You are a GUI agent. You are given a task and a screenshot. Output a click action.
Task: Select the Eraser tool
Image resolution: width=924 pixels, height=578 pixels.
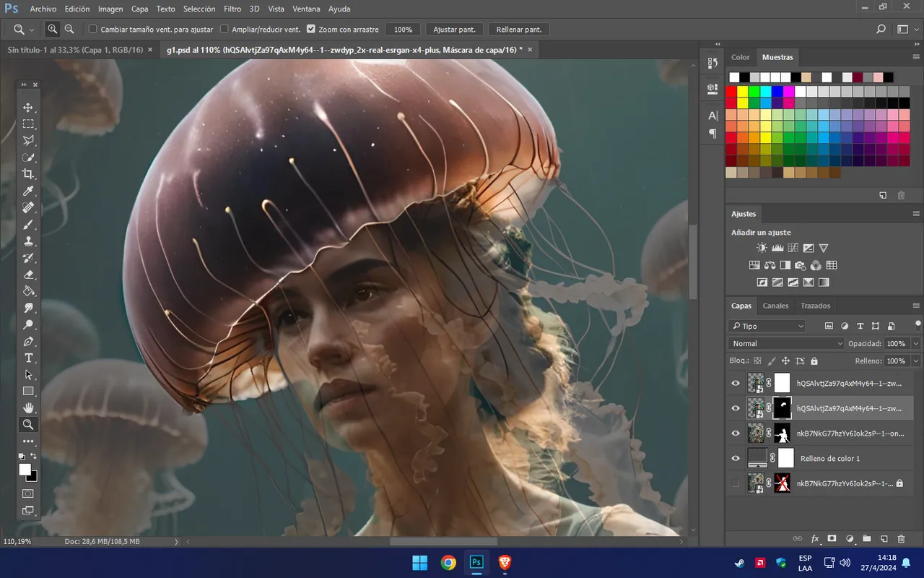28,275
